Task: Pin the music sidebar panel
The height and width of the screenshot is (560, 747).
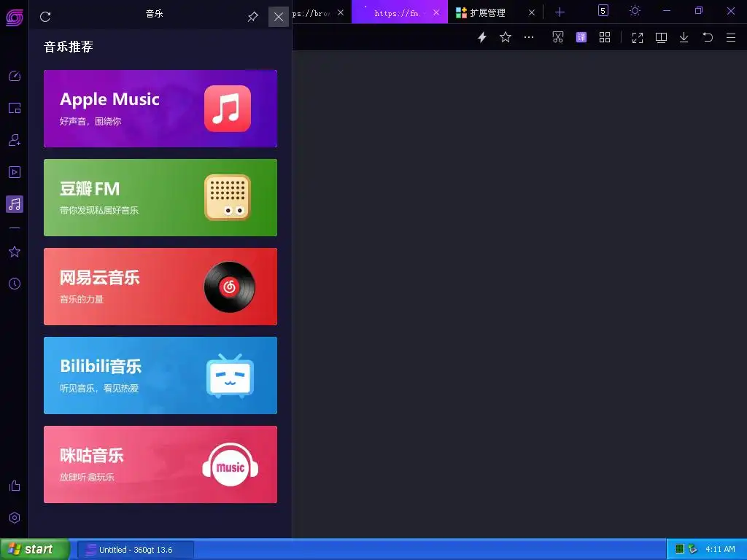Action: [252, 17]
